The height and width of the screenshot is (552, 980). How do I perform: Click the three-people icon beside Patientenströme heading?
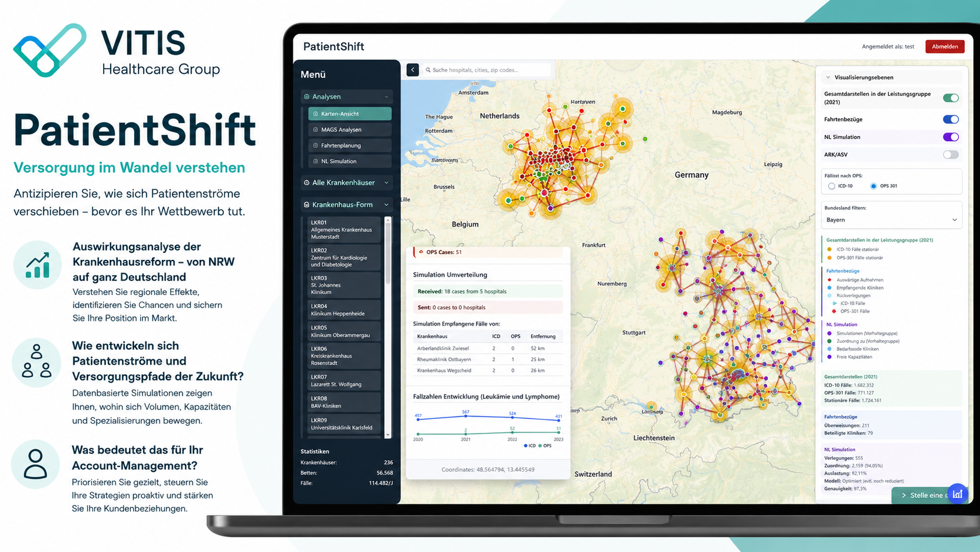36,361
